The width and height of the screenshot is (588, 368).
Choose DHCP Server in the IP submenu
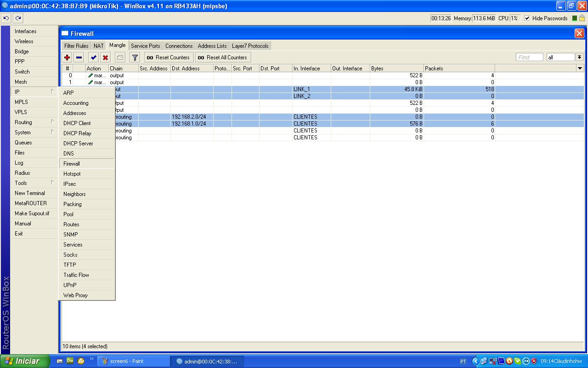pos(87,143)
